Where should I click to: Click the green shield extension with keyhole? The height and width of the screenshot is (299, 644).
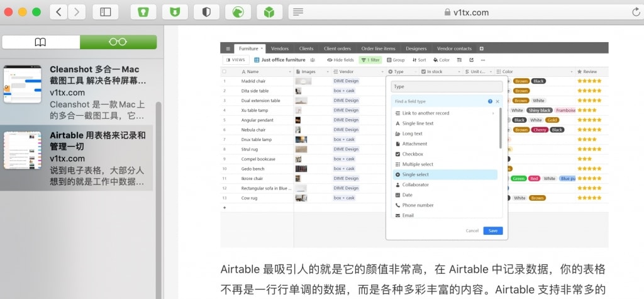(143, 12)
